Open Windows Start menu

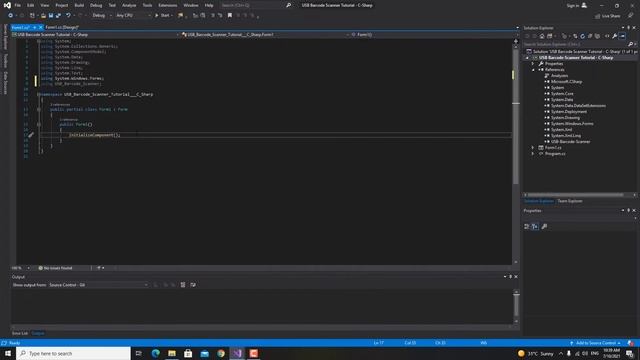8,353
